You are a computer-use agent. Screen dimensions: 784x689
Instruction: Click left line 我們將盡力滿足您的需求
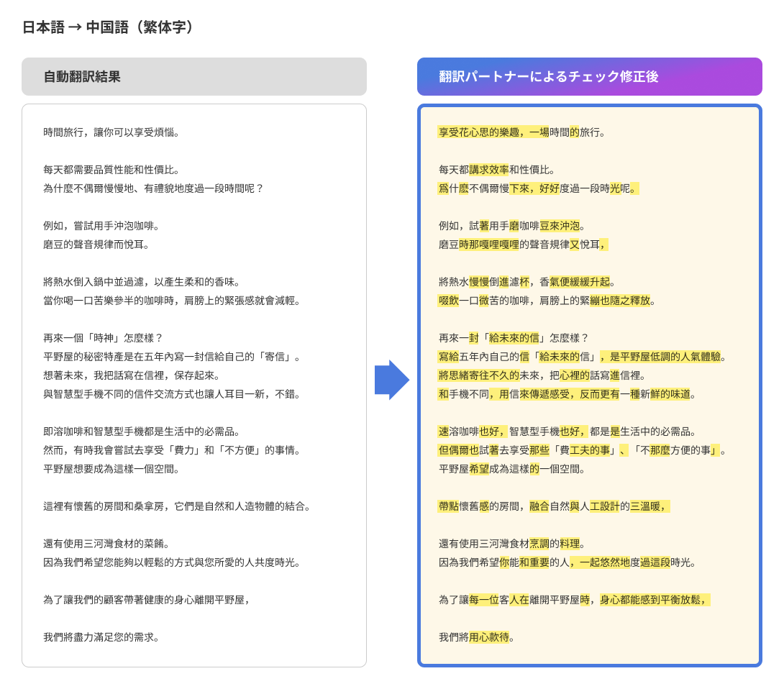pos(101,637)
